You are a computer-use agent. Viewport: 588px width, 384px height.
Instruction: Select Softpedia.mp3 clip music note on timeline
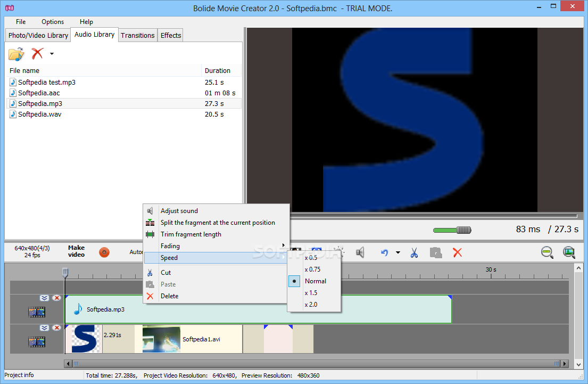(78, 309)
